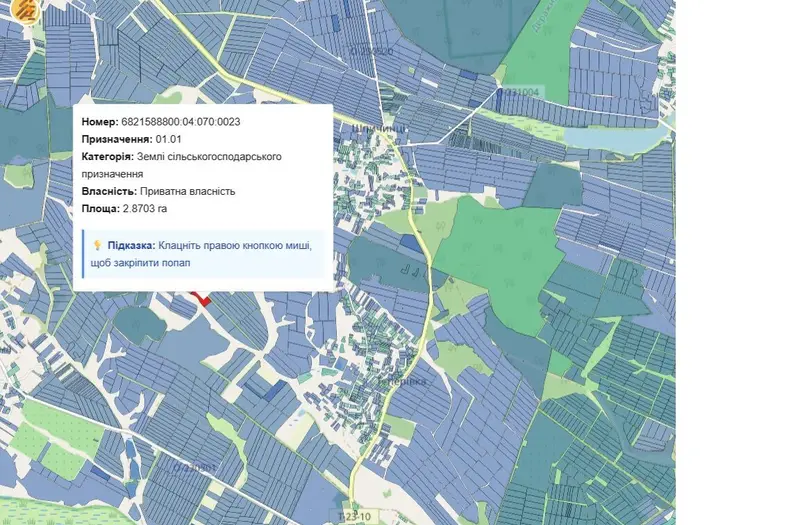The height and width of the screenshot is (525, 800).
Task: Click "Приватна власність" ownership value
Action: click(x=187, y=191)
